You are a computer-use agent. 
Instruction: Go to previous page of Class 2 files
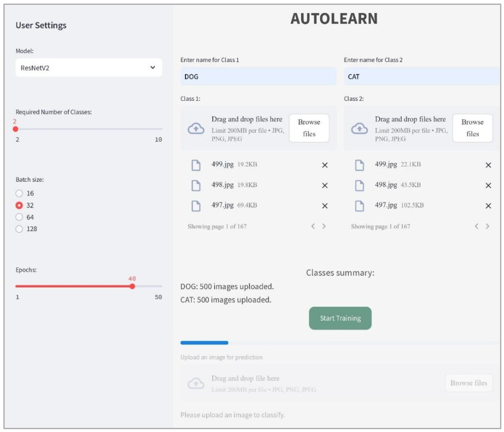[x=476, y=226]
